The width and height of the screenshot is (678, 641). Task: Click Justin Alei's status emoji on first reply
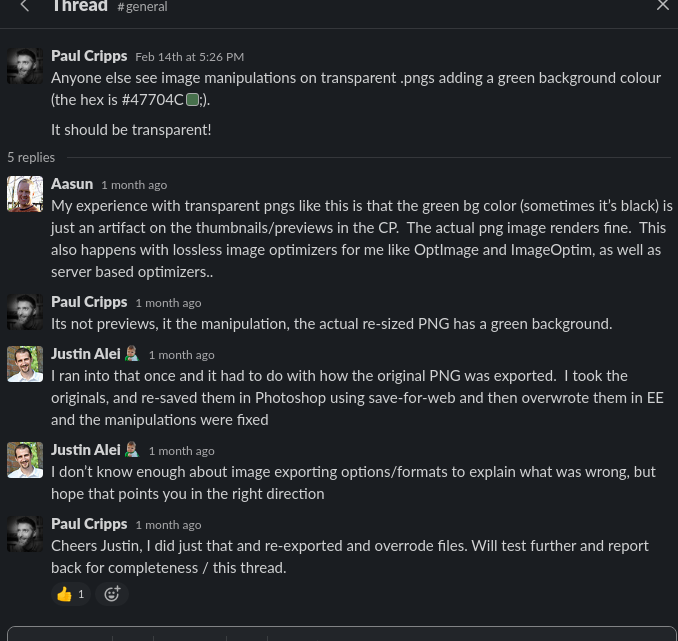tap(131, 354)
